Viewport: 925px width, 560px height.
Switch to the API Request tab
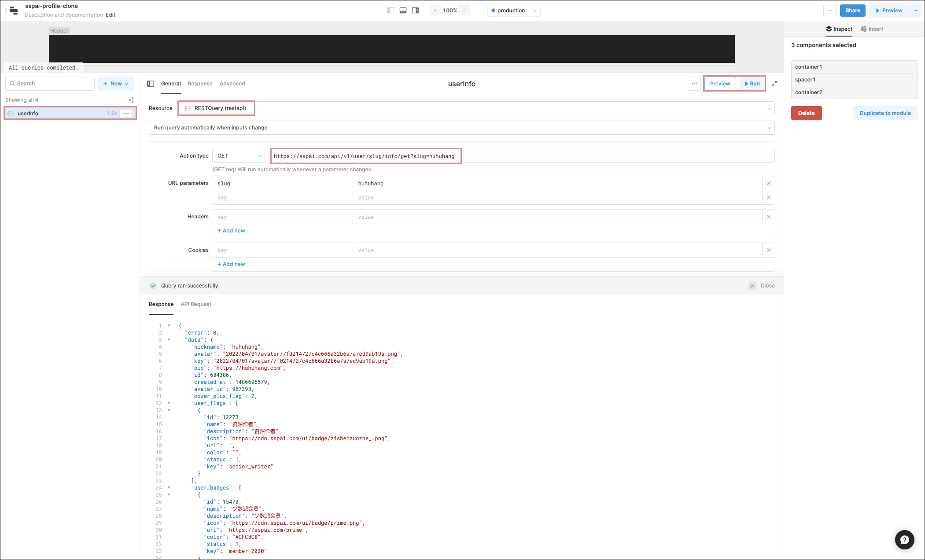196,304
